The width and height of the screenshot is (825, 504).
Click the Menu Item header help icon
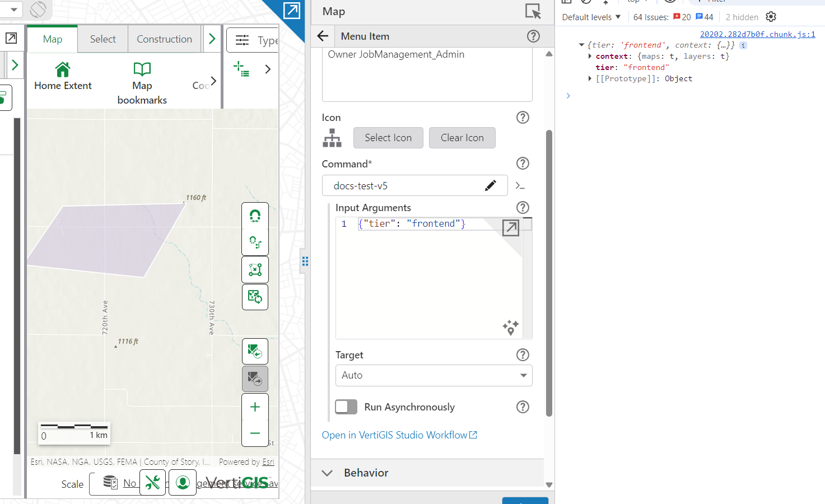click(533, 36)
